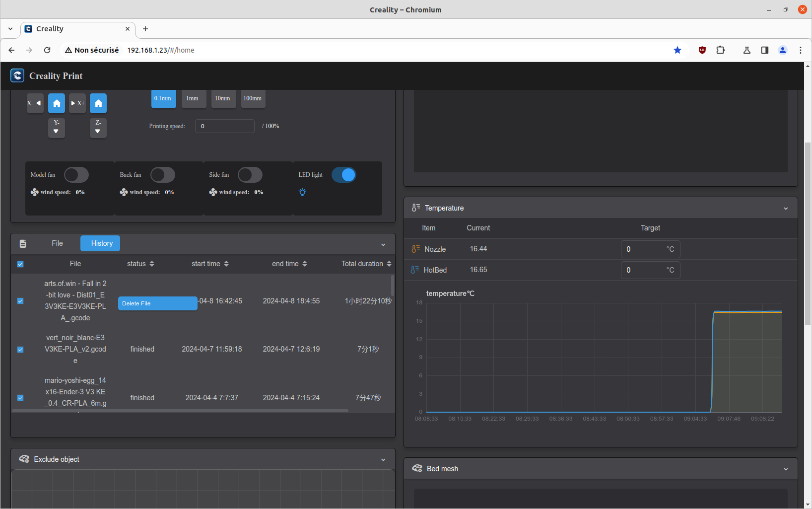812x509 pixels.
Task: Click the XY home button
Action: tap(57, 103)
